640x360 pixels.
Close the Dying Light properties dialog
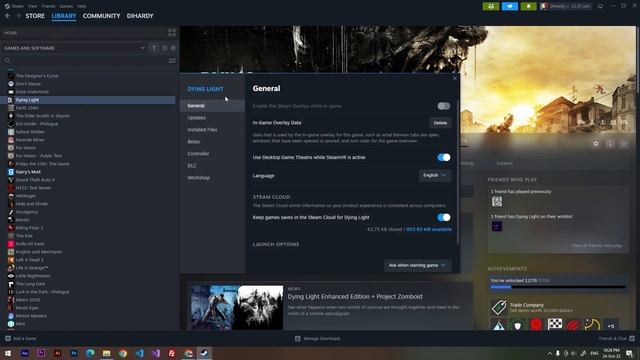click(455, 78)
